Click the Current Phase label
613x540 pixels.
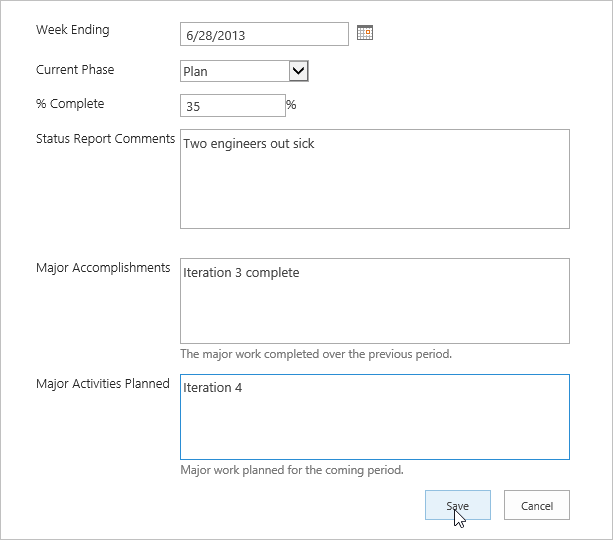[75, 70]
